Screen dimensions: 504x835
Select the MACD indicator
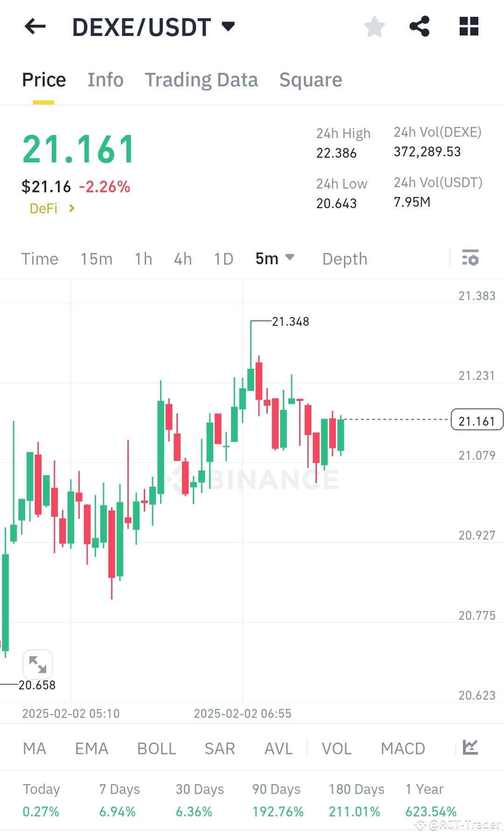pyautogui.click(x=402, y=748)
